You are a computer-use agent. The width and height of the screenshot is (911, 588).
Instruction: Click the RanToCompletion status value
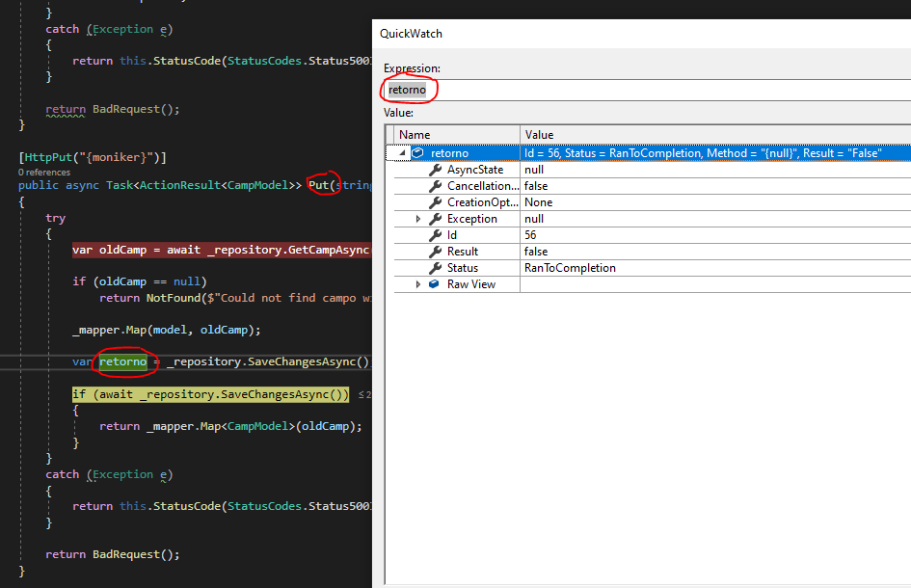pyautogui.click(x=570, y=268)
